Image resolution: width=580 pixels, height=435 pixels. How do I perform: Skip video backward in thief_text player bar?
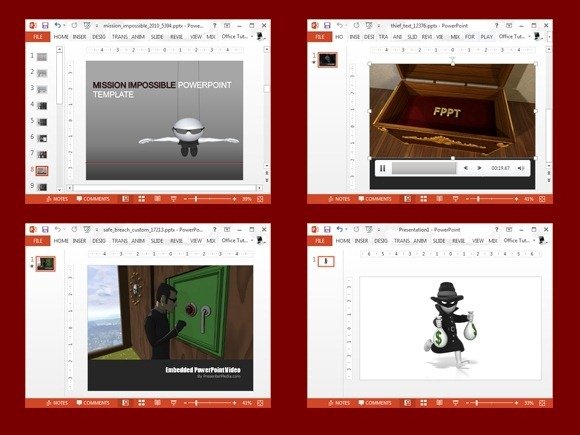pos(466,168)
